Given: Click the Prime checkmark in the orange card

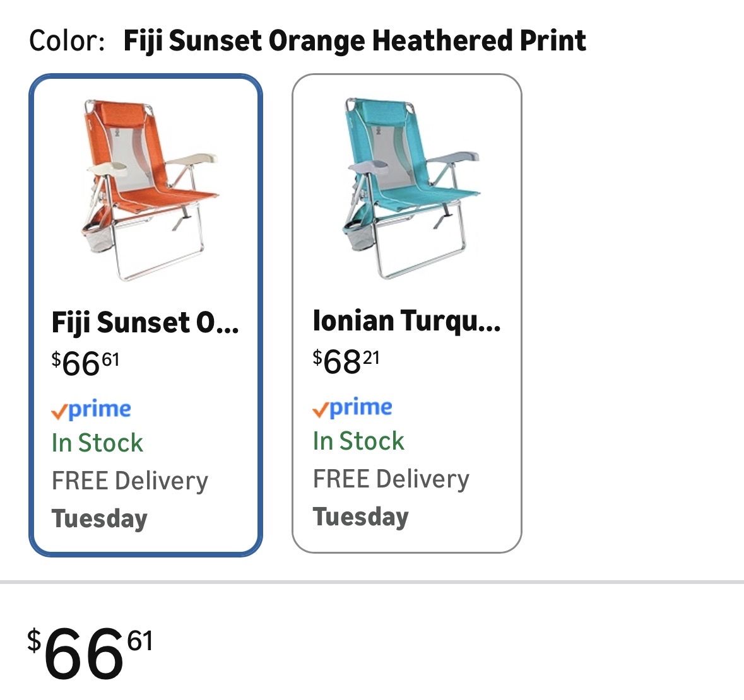Looking at the screenshot, I should click(x=58, y=412).
